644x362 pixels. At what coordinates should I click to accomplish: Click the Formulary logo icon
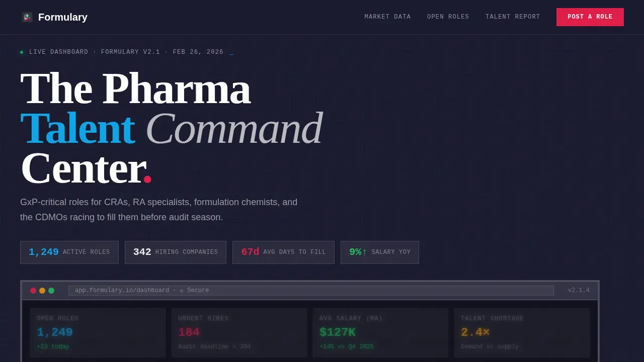coord(27,17)
